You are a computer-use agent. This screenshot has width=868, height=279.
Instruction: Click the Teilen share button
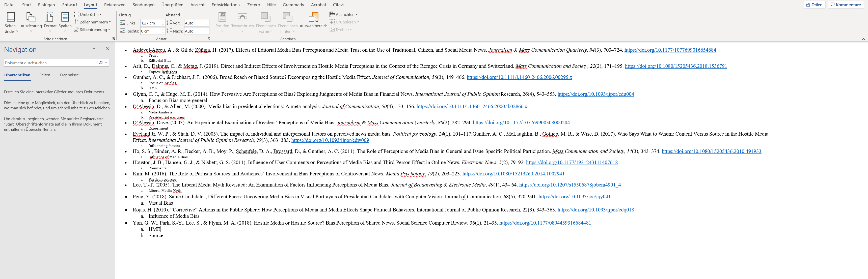pyautogui.click(x=815, y=5)
